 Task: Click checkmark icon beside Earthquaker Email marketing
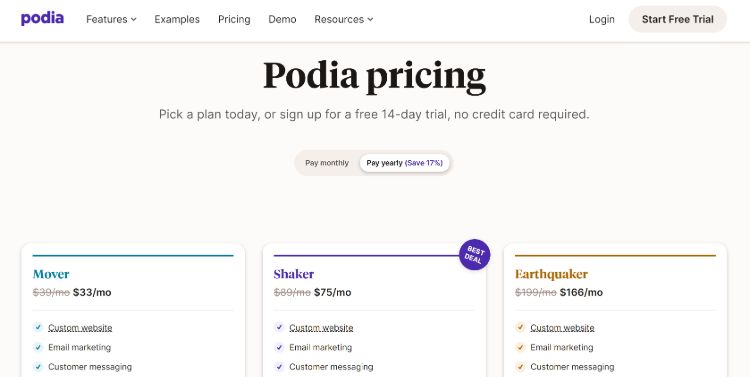coord(520,347)
